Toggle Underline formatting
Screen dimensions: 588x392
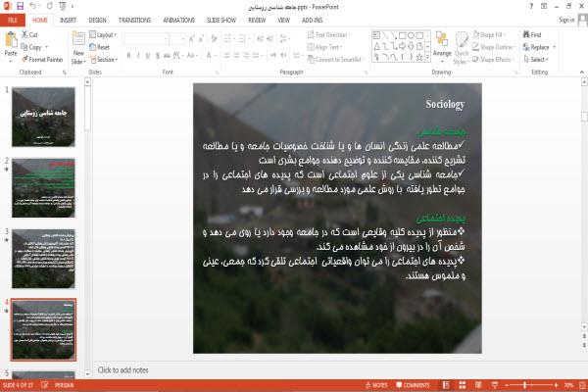click(x=148, y=56)
